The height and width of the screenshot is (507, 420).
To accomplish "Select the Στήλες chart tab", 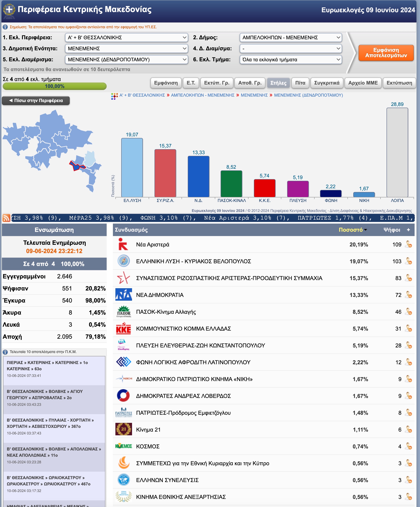I will point(278,83).
